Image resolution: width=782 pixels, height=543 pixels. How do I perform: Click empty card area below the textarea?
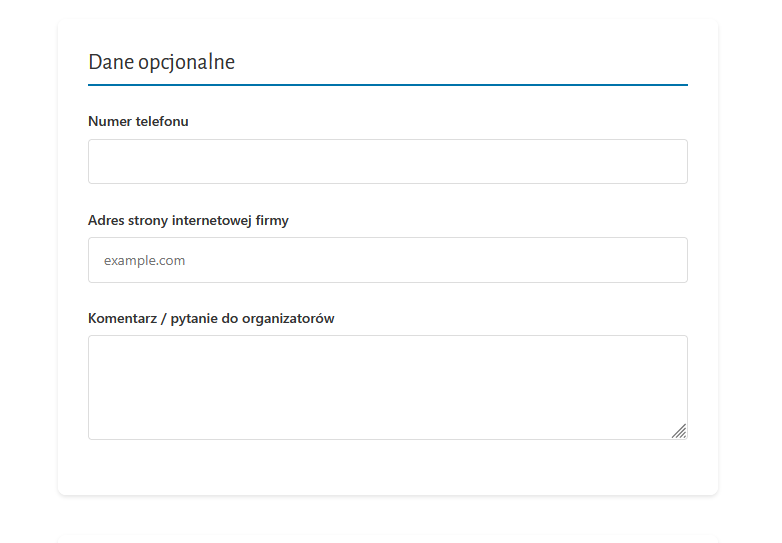click(x=388, y=467)
